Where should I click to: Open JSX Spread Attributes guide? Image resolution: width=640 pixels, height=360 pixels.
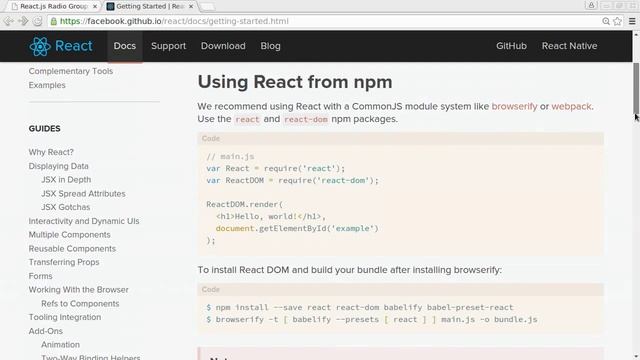click(x=83, y=194)
